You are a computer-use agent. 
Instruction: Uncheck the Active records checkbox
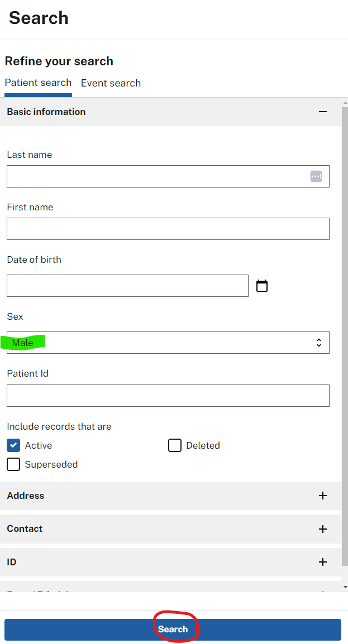pos(13,445)
